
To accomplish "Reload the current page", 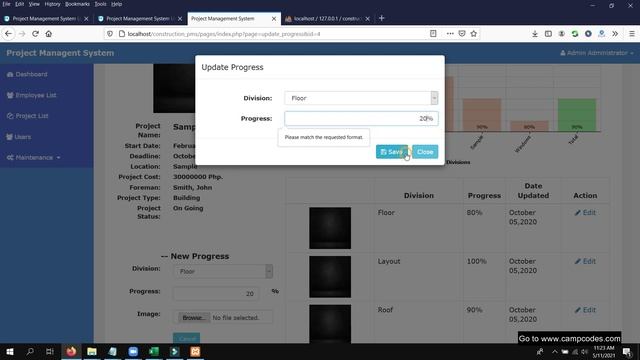I will pos(36,34).
